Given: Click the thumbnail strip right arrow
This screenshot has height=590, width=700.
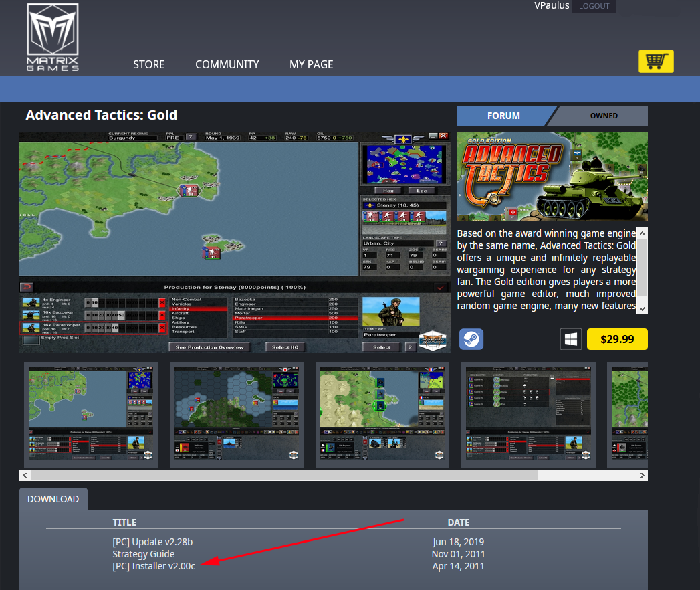Looking at the screenshot, I should pyautogui.click(x=643, y=475).
